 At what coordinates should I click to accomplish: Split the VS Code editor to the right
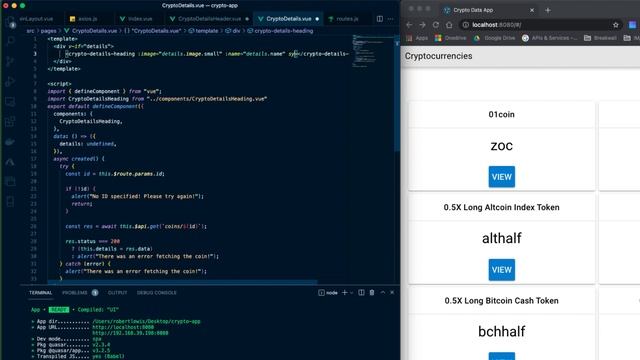pyautogui.click(x=380, y=19)
